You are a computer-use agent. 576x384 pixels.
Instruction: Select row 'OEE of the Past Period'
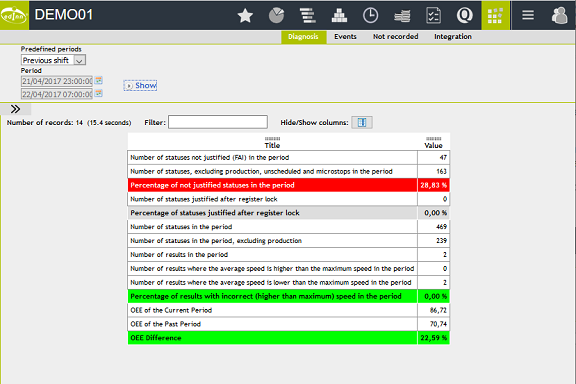pos(288,324)
